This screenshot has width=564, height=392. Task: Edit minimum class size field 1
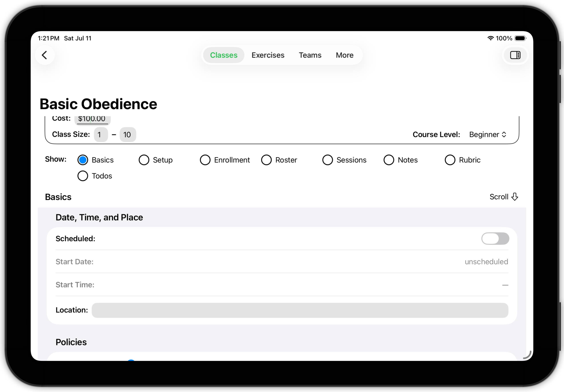[101, 135]
